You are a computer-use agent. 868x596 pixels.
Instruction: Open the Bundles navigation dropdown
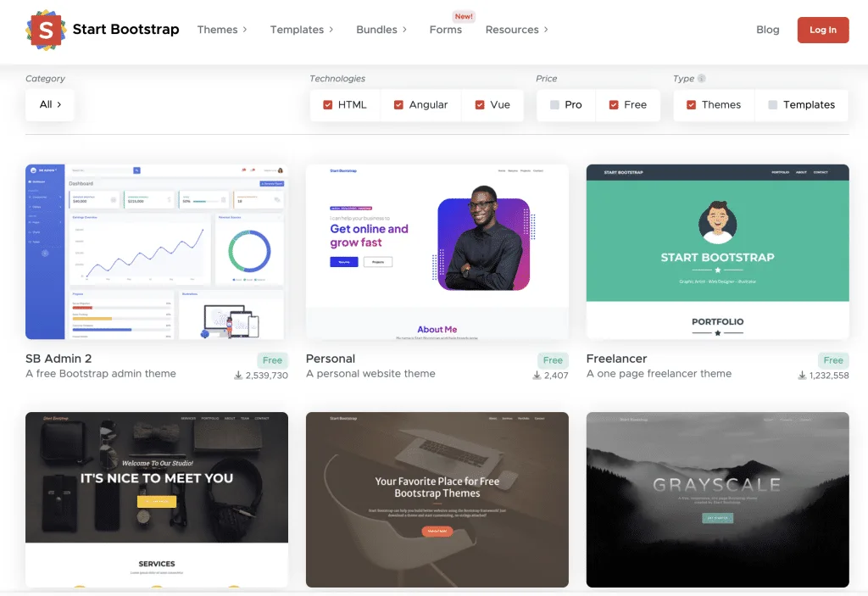click(381, 30)
